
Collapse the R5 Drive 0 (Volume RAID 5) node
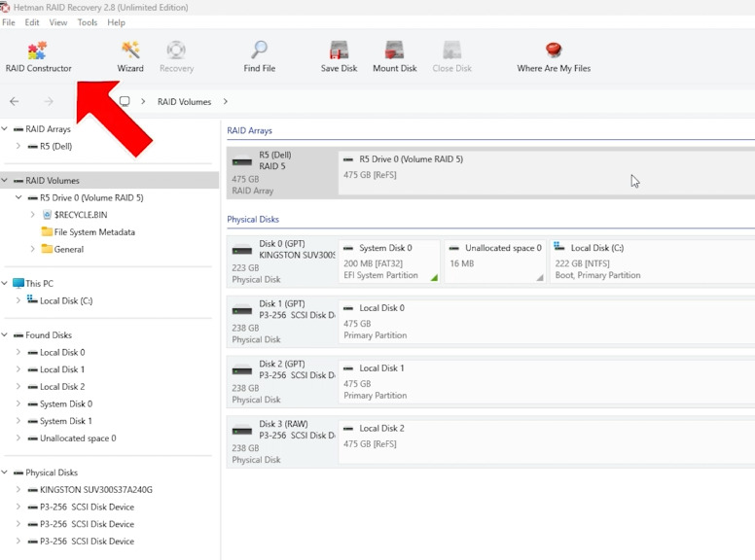(18, 197)
